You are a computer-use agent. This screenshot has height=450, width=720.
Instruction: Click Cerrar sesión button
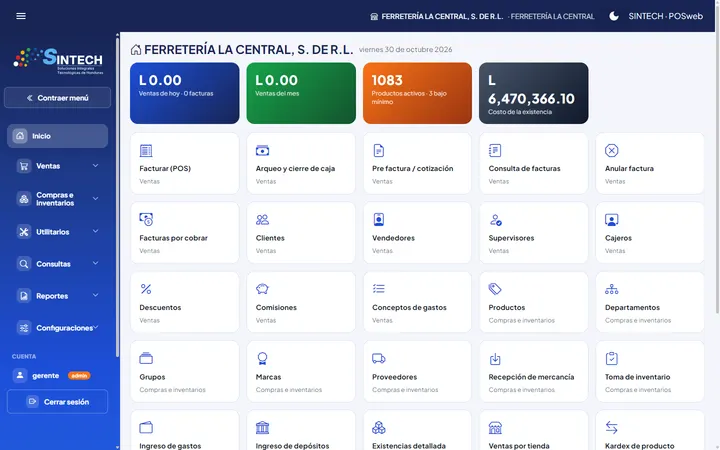coord(57,402)
